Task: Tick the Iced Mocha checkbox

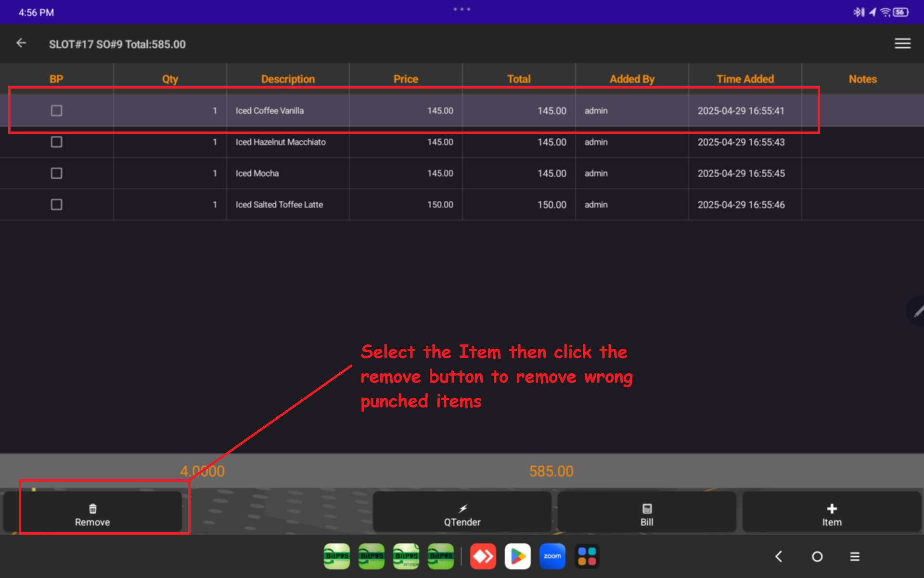Action: (x=56, y=173)
